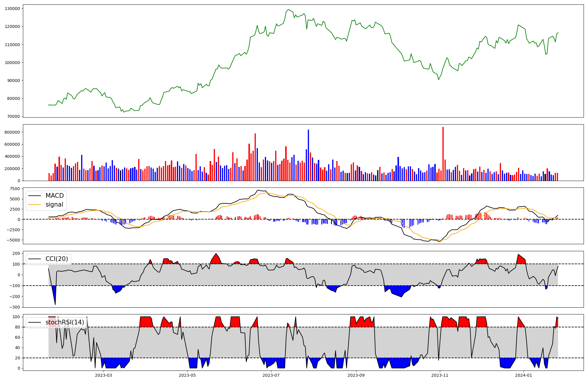Click the black MACD legend line sample
Viewport: 588px width, 382px height.
(x=35, y=196)
